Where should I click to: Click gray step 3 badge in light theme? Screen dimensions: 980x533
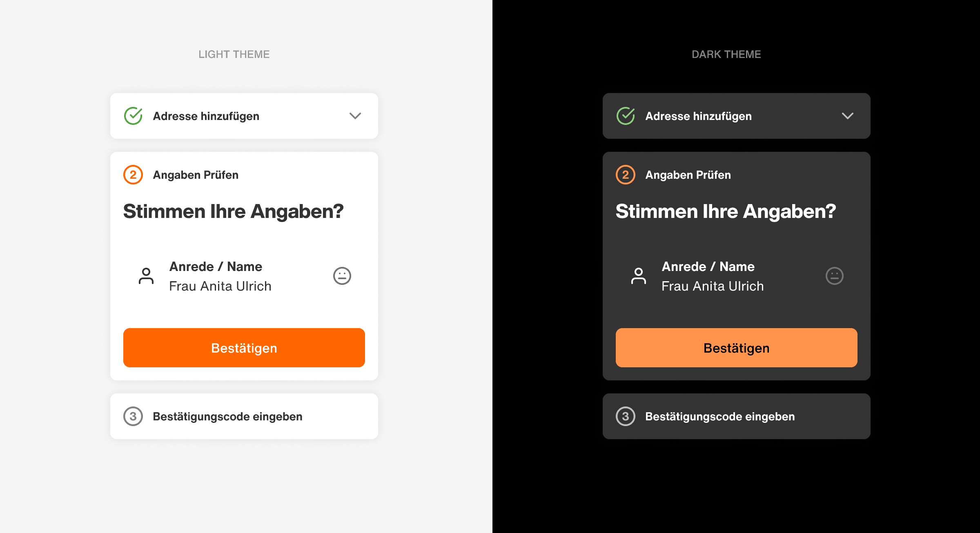133,416
